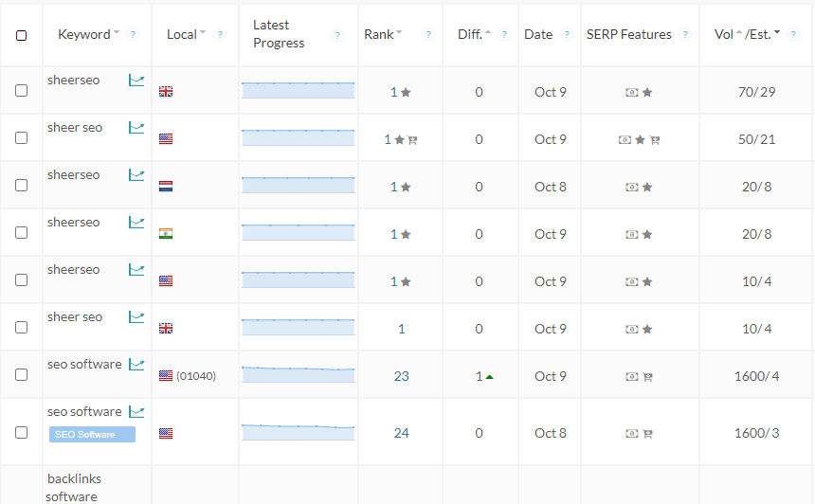Check the seo software (01040) row checkbox

21,374
